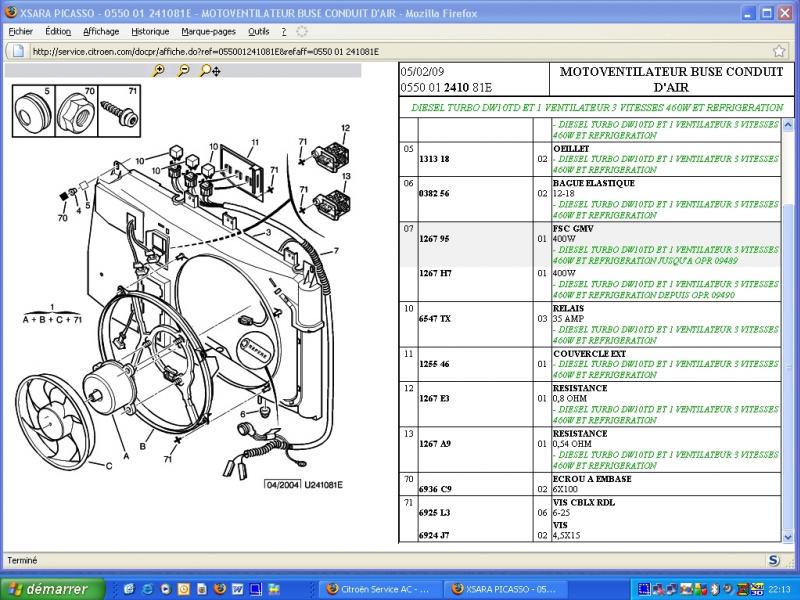800x600 pixels.
Task: Click the démarrer Start button
Action: click(x=53, y=589)
